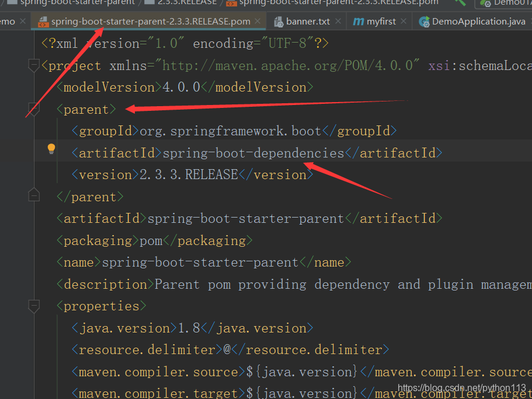532x399 pixels.
Task: Collapse the opening parent tag fold marker
Action: pyautogui.click(x=34, y=109)
